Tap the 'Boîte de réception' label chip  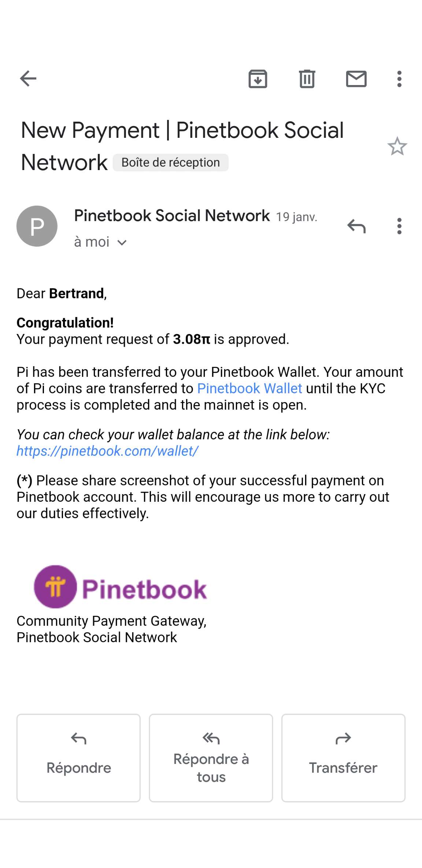[x=170, y=162]
